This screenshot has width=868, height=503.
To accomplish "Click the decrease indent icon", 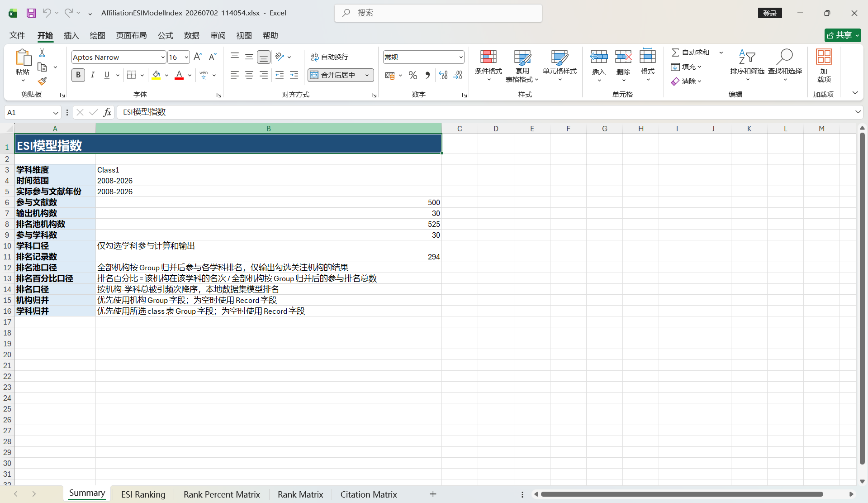I will 280,75.
